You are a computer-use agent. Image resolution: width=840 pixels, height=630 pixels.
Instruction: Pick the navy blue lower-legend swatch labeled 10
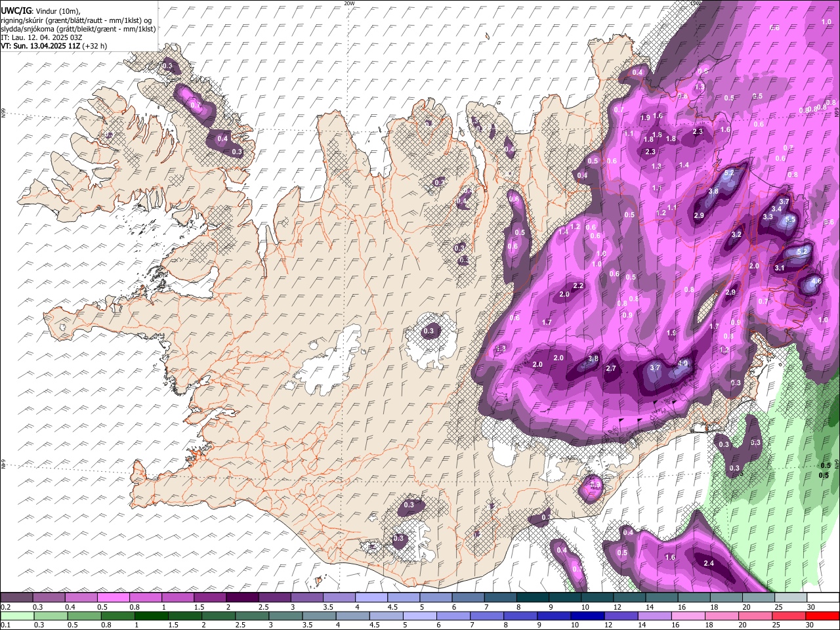(x=587, y=616)
